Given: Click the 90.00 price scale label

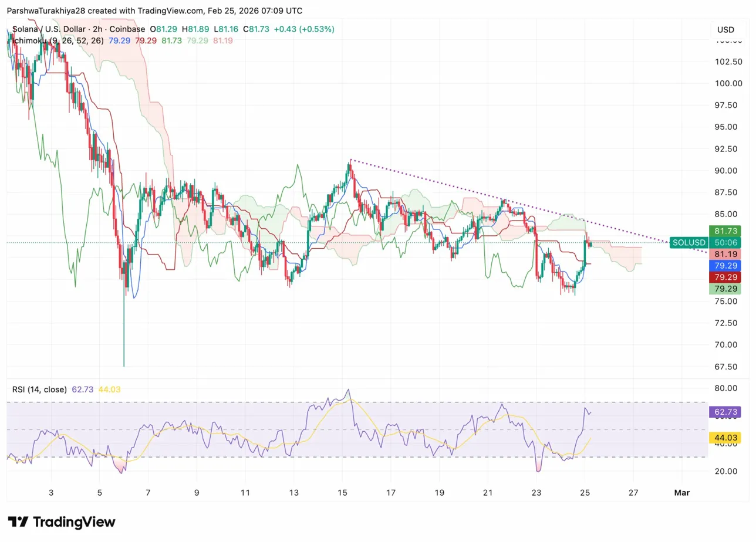Looking at the screenshot, I should click(725, 171).
